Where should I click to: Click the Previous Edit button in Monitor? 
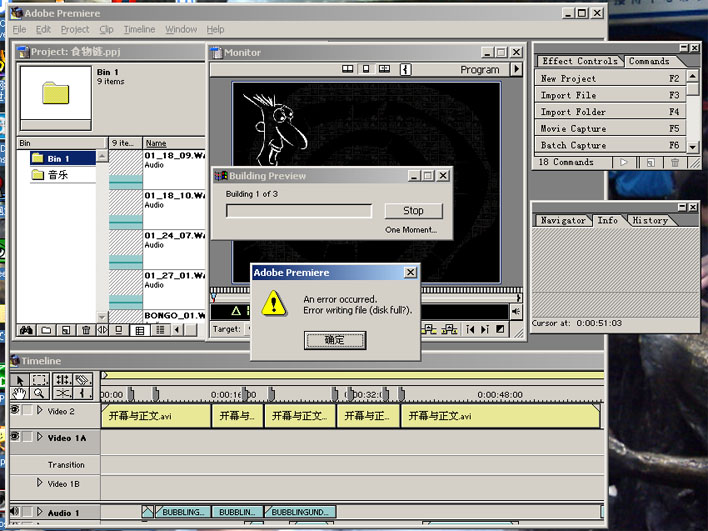pyautogui.click(x=470, y=330)
